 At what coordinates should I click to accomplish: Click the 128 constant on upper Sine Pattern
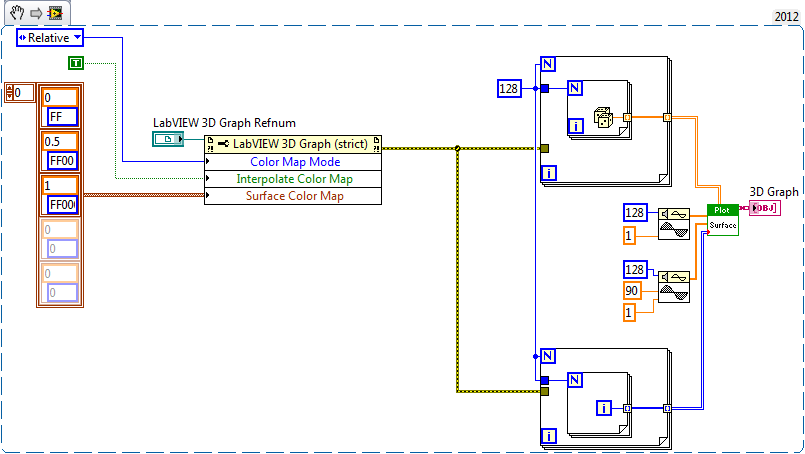pyautogui.click(x=635, y=212)
